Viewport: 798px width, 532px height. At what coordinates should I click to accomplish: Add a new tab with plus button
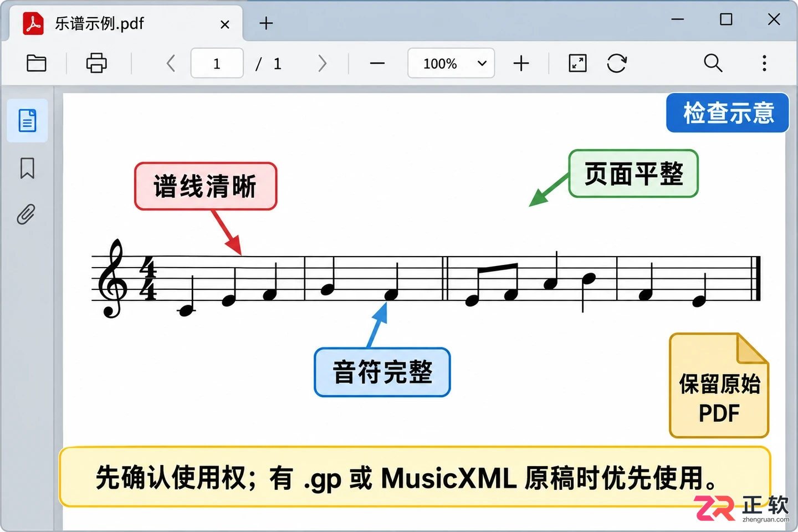click(x=266, y=23)
